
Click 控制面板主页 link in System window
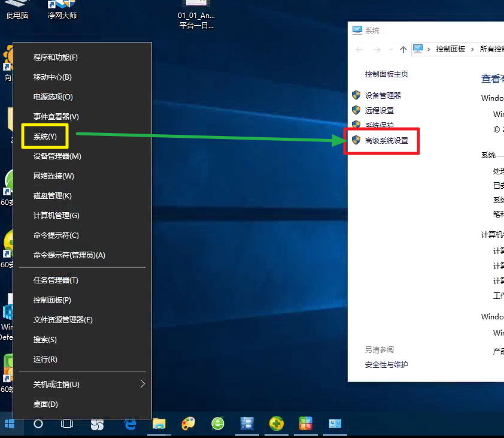(x=386, y=74)
